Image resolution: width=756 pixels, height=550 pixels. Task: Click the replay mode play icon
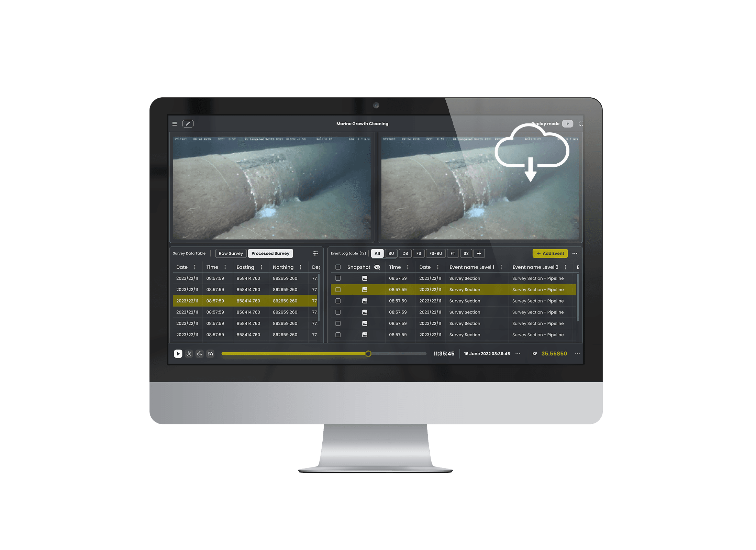568,123
